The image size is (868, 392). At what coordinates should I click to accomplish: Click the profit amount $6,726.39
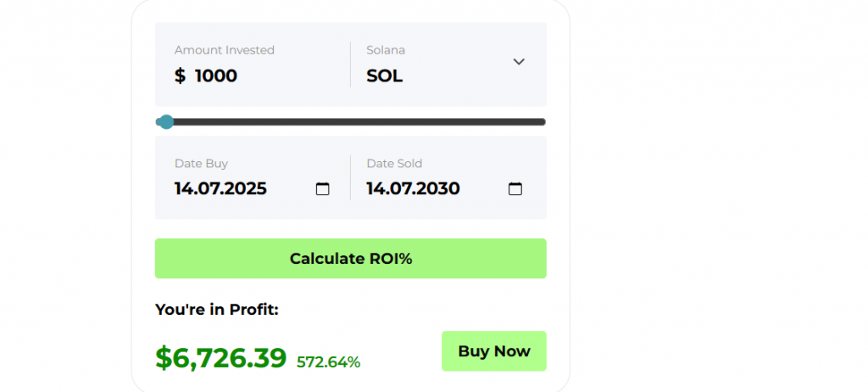(221, 357)
